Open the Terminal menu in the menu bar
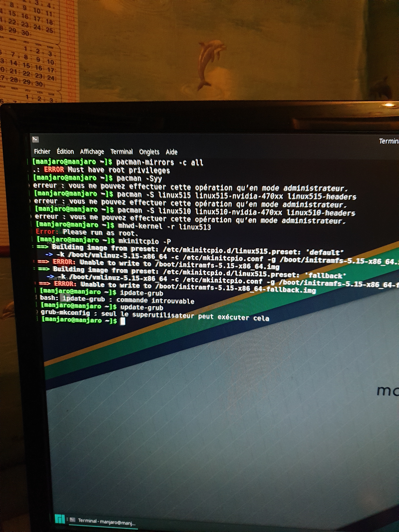 122,152
